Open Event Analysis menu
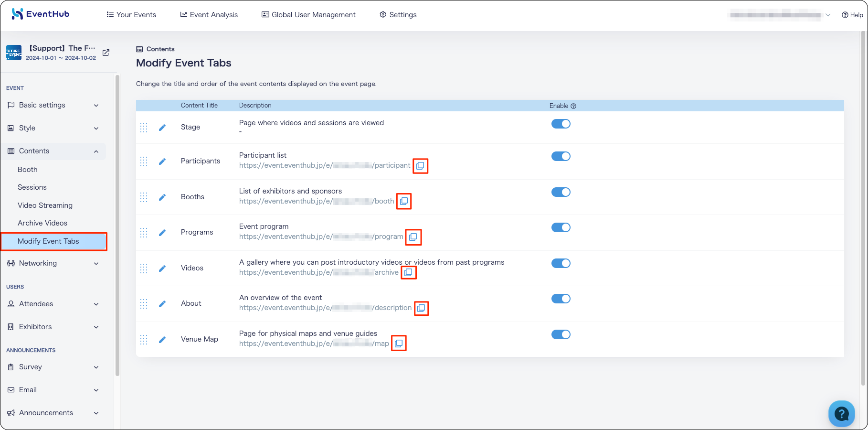Viewport: 868px width, 430px height. (209, 15)
